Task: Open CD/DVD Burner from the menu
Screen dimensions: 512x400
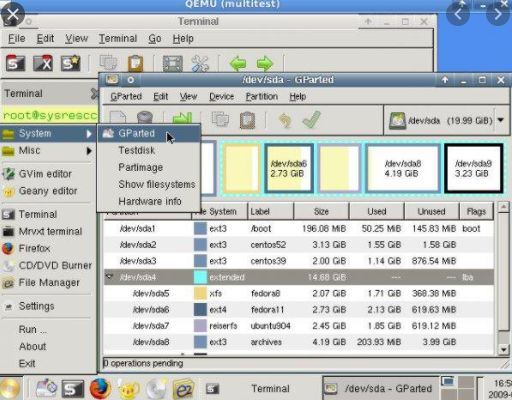Action: [x=47, y=265]
